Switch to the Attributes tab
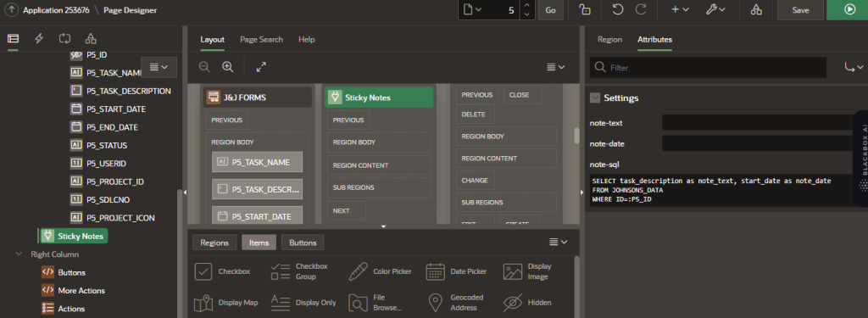868x318 pixels. point(655,39)
